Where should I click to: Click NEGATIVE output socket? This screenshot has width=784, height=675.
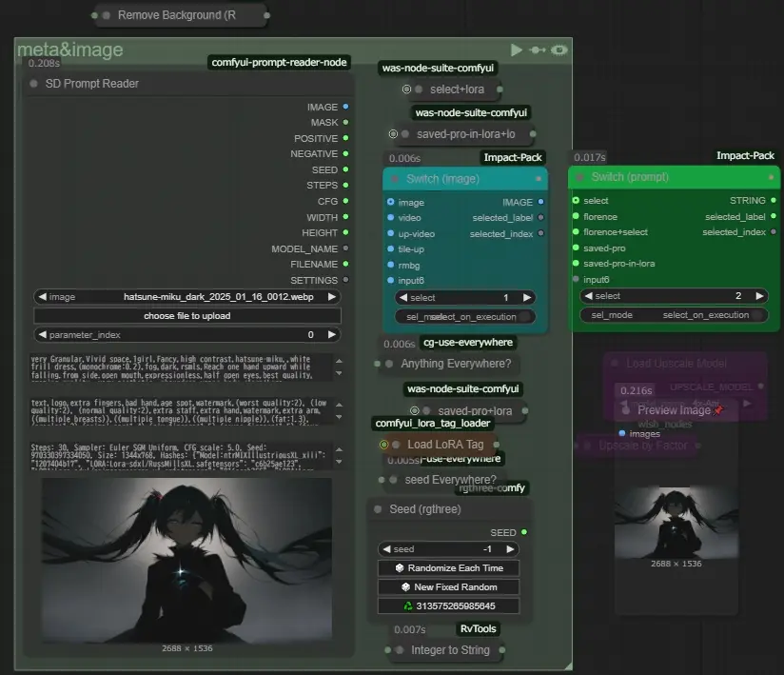[345, 153]
